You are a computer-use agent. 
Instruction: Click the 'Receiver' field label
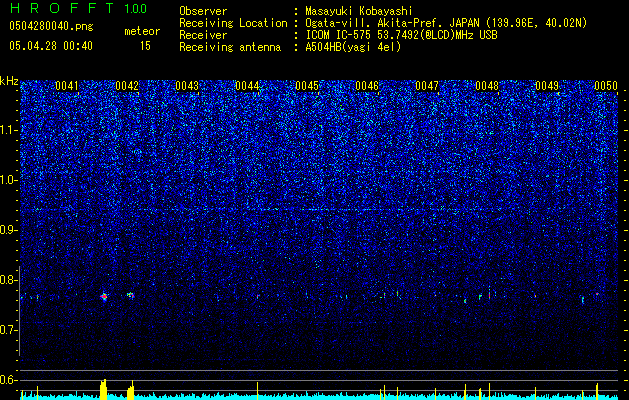pos(203,35)
